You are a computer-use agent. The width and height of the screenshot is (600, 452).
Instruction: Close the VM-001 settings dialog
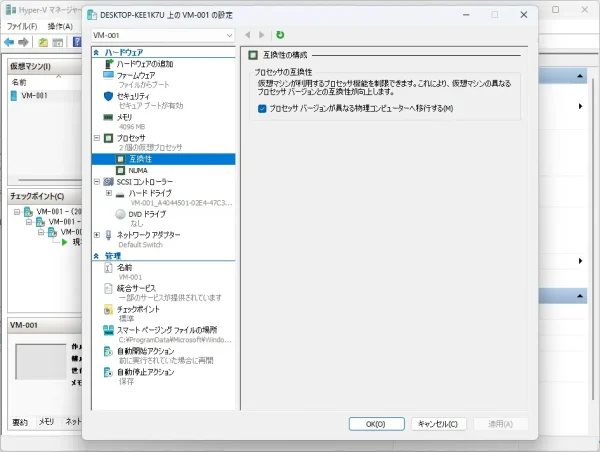click(x=524, y=15)
